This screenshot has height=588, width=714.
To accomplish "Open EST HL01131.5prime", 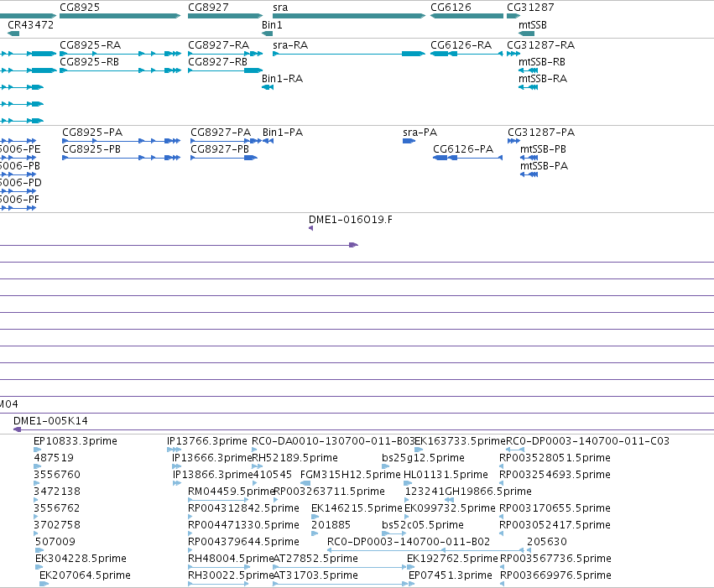I will pyautogui.click(x=446, y=475).
